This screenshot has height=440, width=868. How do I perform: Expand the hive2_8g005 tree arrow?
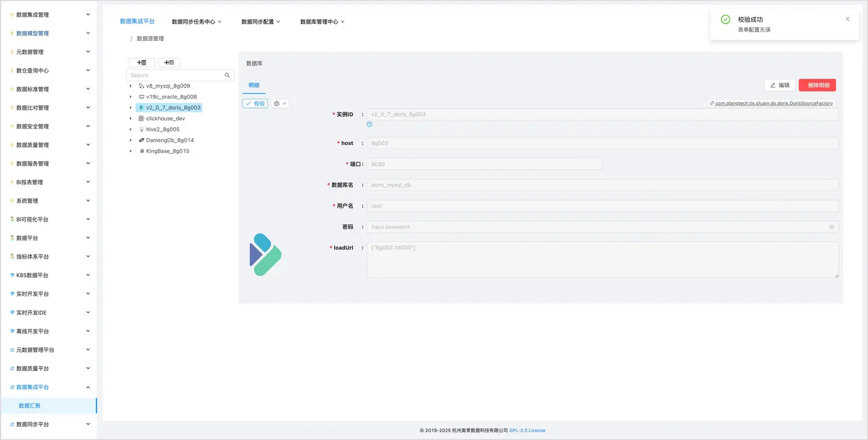pos(131,129)
